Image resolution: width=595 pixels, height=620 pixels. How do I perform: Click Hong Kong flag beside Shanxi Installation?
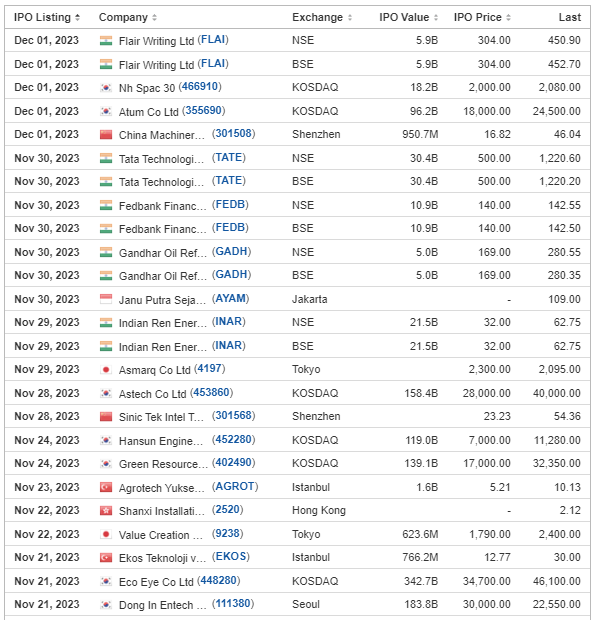tap(106, 511)
